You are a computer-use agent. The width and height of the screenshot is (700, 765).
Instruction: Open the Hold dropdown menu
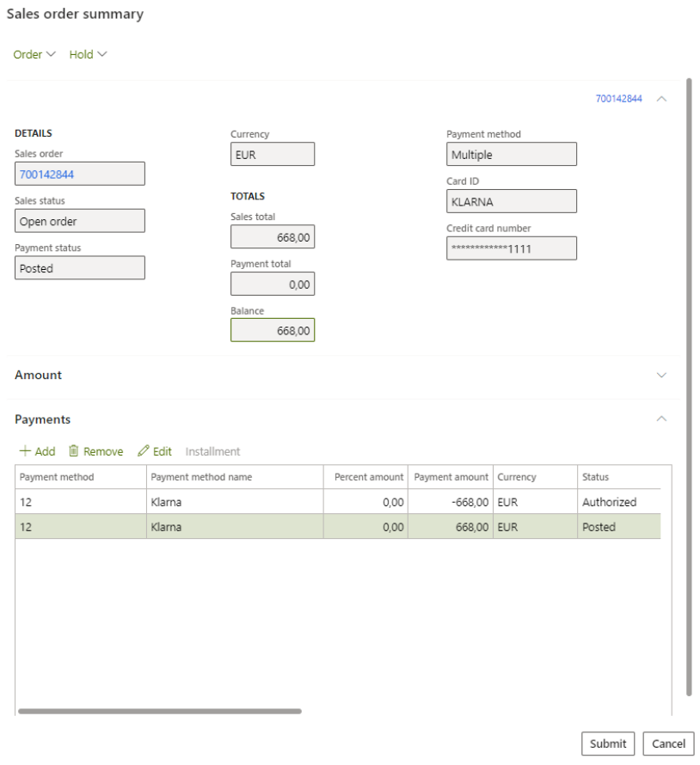88,54
